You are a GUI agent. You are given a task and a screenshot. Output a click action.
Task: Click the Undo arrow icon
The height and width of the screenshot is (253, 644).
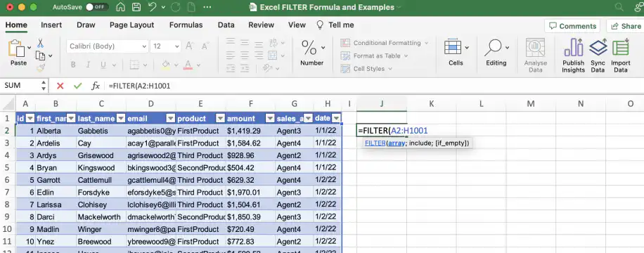[153, 7]
